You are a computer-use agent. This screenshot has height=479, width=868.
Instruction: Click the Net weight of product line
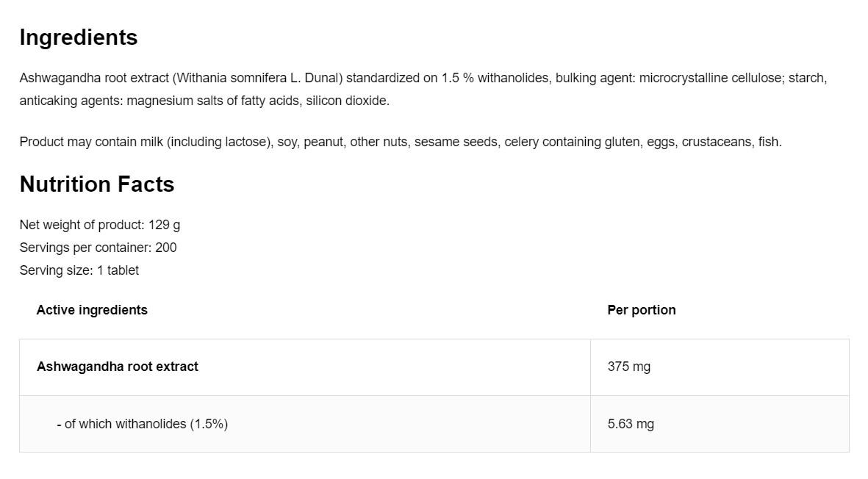pos(100,225)
